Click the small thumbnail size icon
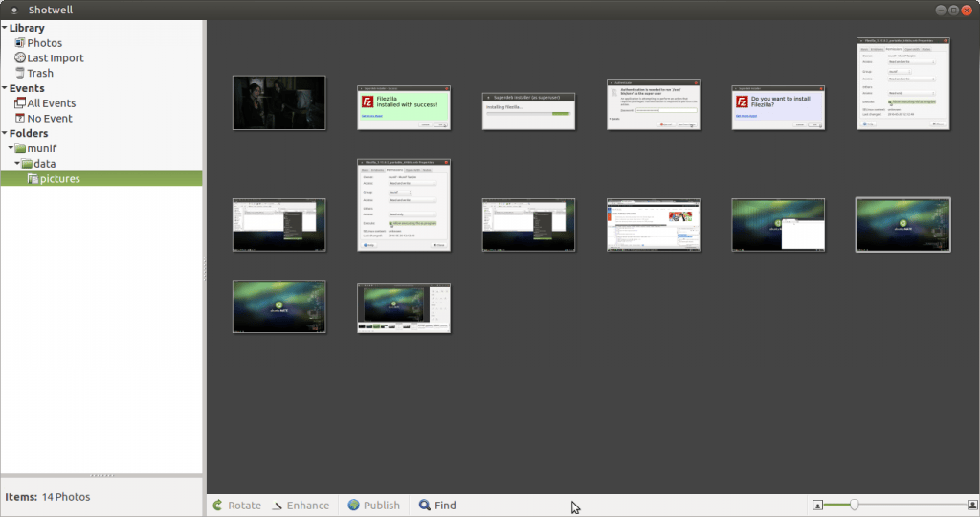The image size is (980, 517). pyautogui.click(x=817, y=505)
